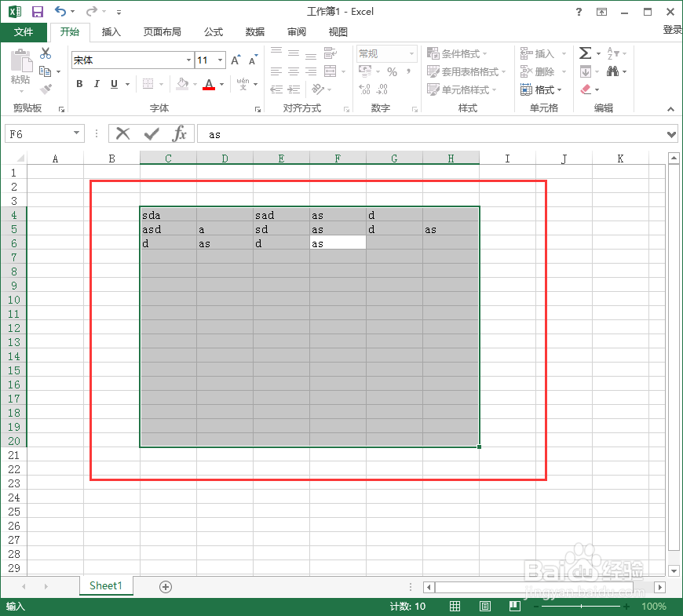Open the font name dropdown

[x=188, y=60]
